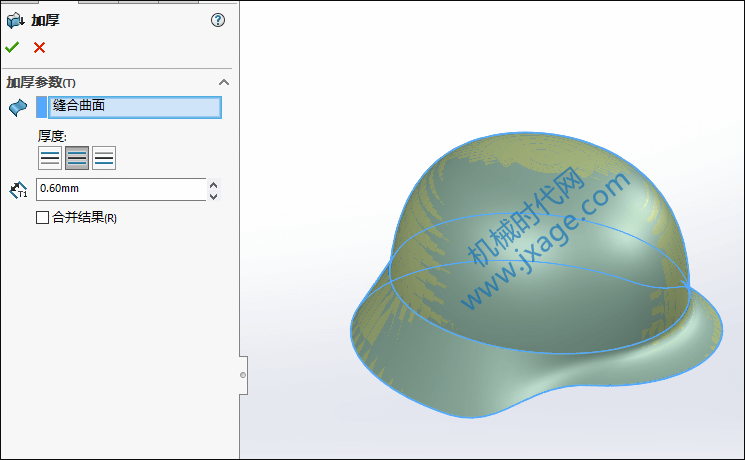Increase thickness with the up arrow
Image resolution: width=745 pixels, height=460 pixels.
coord(214,184)
